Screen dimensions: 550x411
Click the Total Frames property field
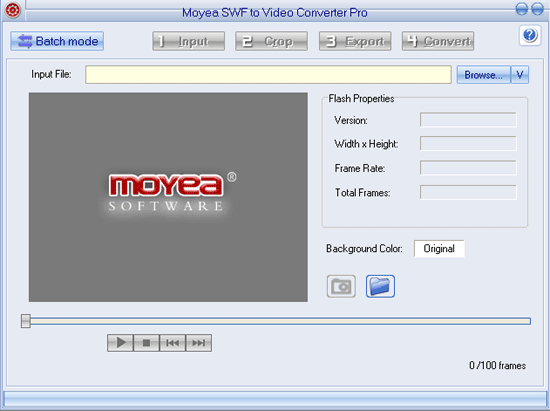468,192
